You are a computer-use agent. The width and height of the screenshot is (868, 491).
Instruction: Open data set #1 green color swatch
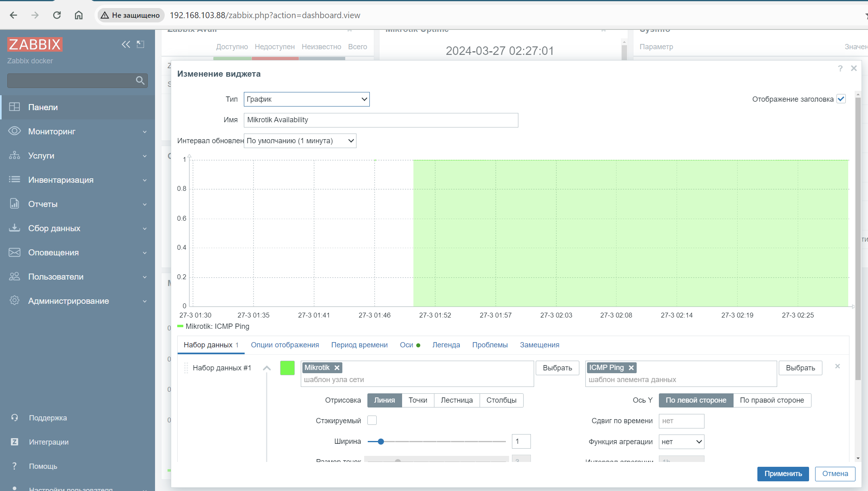[287, 368]
